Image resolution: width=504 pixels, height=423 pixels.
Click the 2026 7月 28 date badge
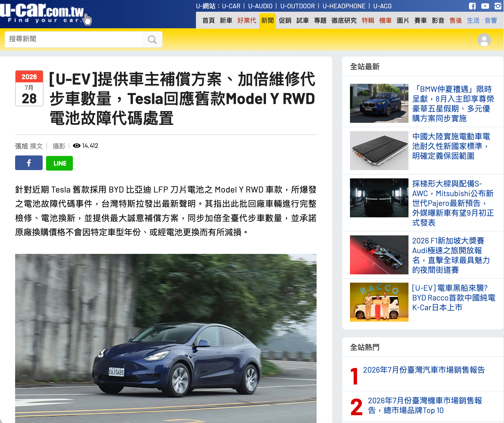(29, 88)
